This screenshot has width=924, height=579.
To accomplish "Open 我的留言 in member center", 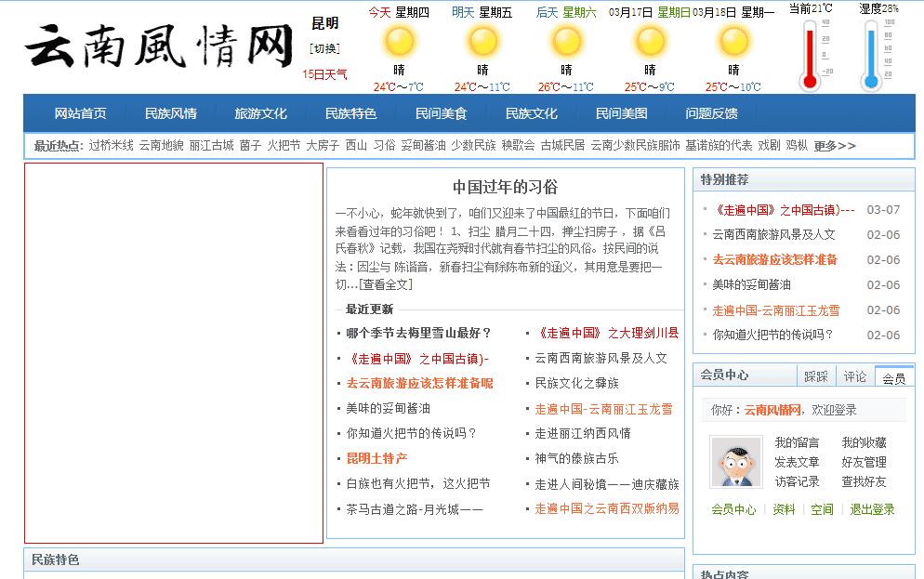I will click(x=798, y=443).
